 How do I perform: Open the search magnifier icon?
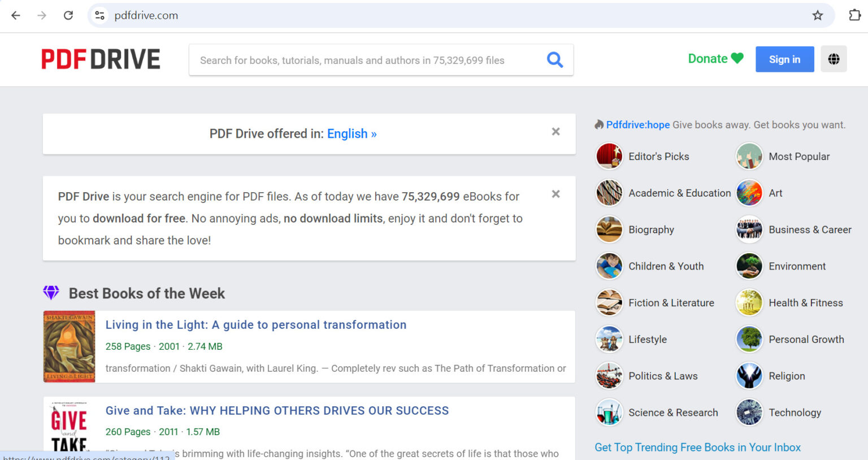pos(554,59)
